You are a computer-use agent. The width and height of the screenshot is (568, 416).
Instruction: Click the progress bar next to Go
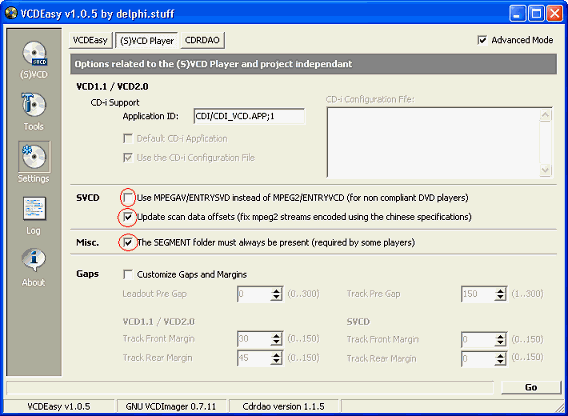click(x=250, y=387)
